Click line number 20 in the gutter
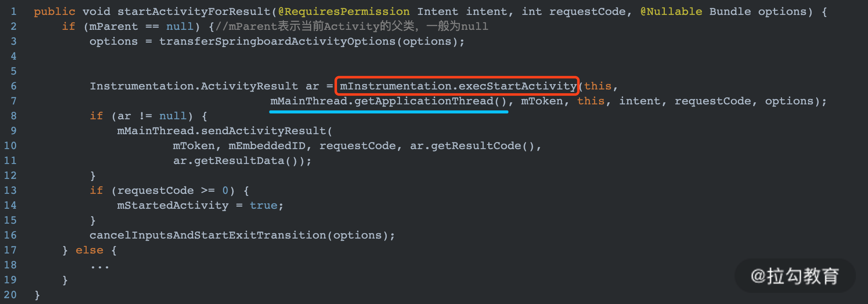The height and width of the screenshot is (304, 868). (10, 295)
